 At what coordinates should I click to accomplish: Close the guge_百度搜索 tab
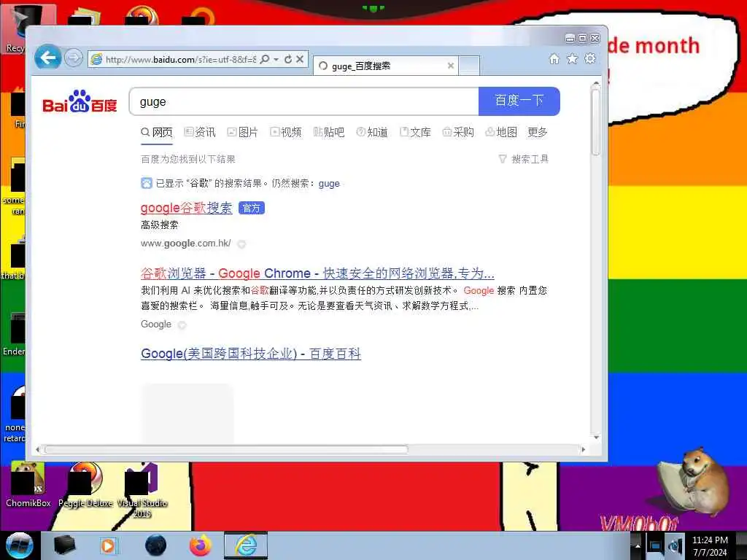[451, 66]
